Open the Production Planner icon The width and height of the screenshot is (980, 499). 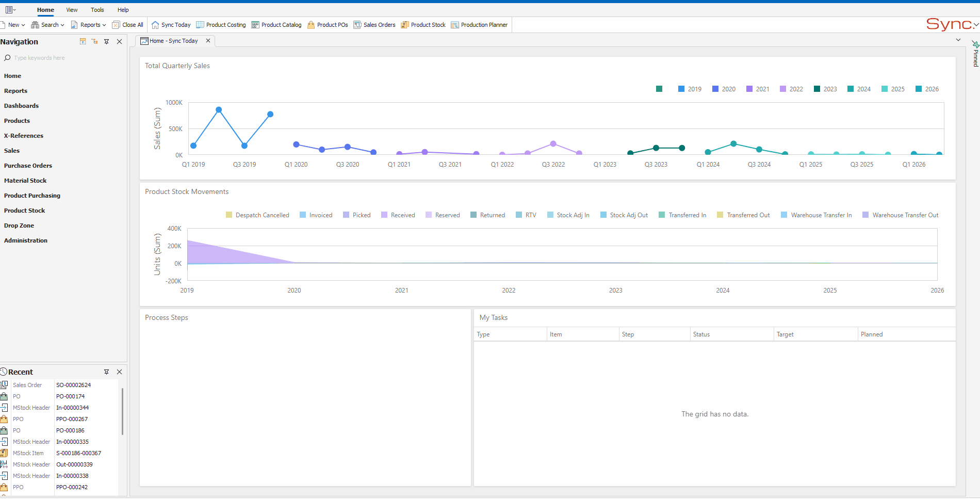[455, 25]
